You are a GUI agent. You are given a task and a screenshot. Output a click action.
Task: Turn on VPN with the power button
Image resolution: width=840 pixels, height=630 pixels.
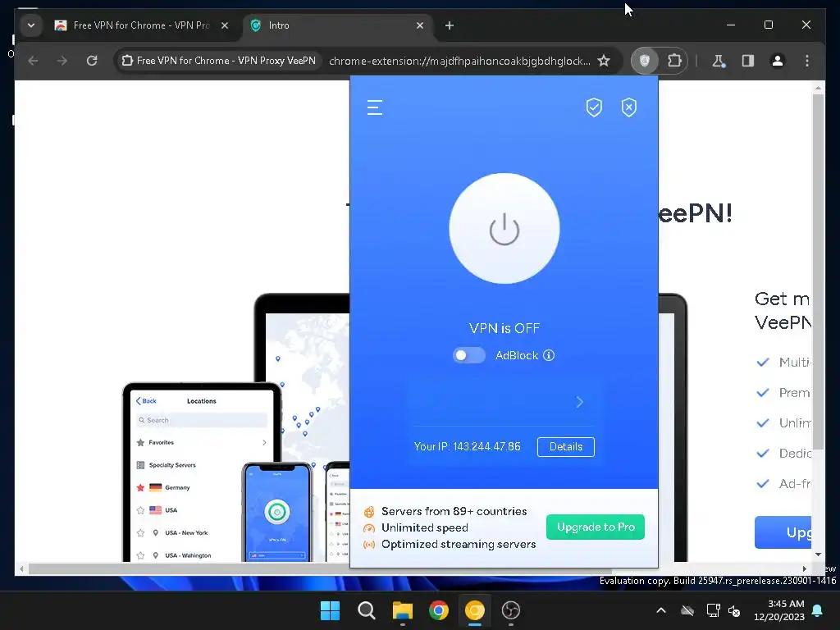point(504,228)
